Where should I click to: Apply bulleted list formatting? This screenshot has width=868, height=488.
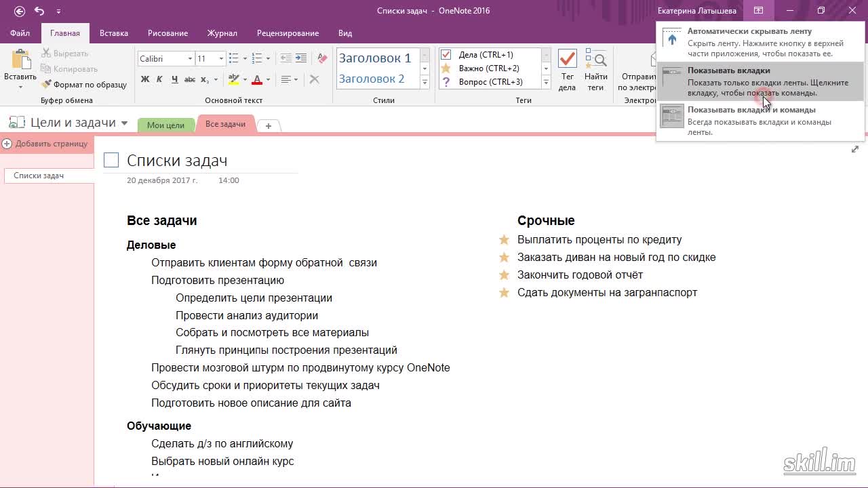(233, 59)
